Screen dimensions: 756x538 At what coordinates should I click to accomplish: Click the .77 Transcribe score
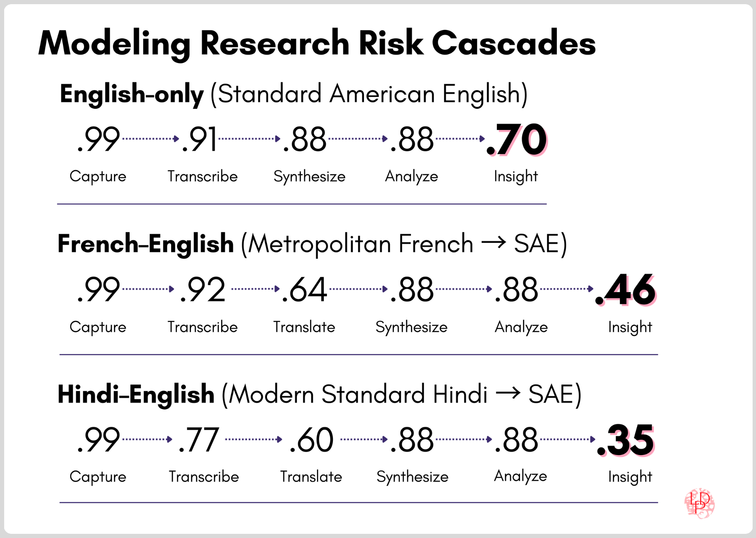[199, 440]
